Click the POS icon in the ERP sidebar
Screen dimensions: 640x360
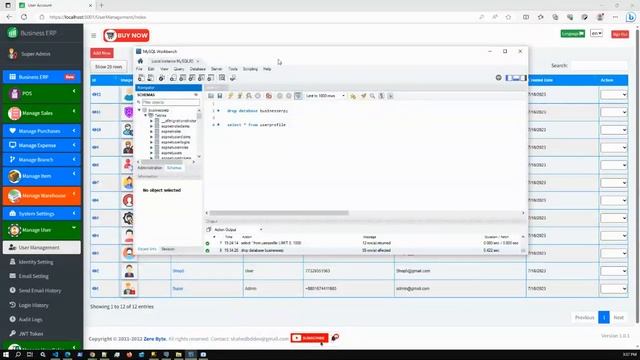coord(14,93)
